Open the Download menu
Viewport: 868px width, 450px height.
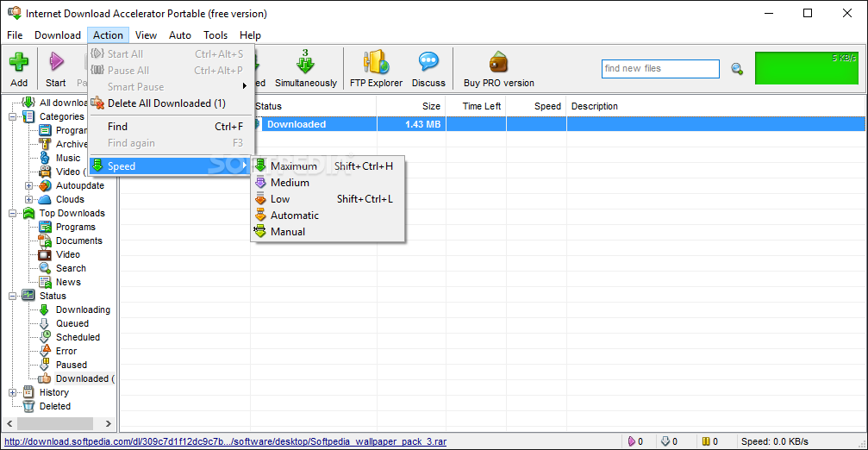pos(58,34)
